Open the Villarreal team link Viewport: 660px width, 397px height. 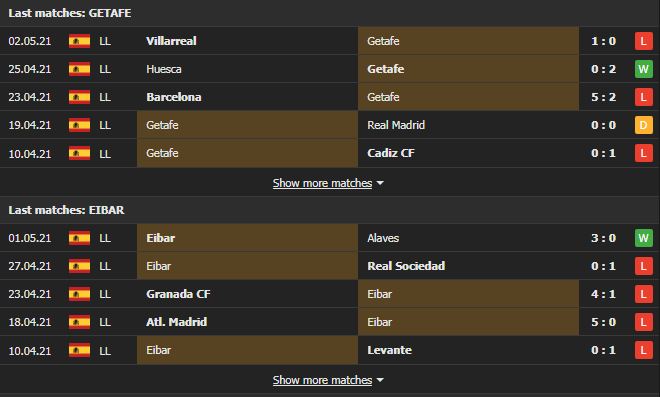click(x=171, y=41)
